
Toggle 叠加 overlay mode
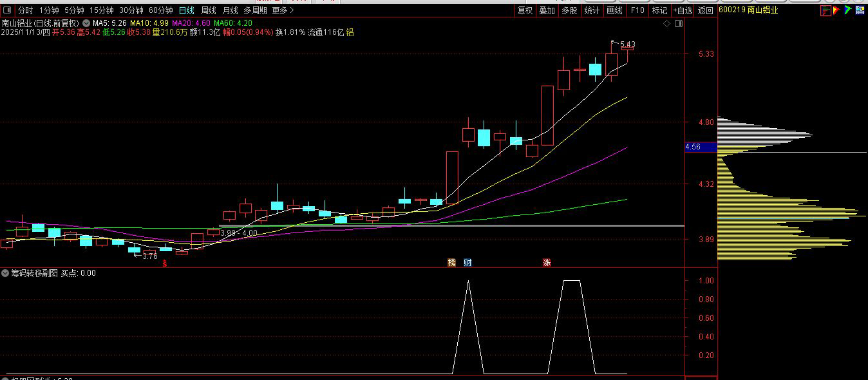(x=547, y=10)
